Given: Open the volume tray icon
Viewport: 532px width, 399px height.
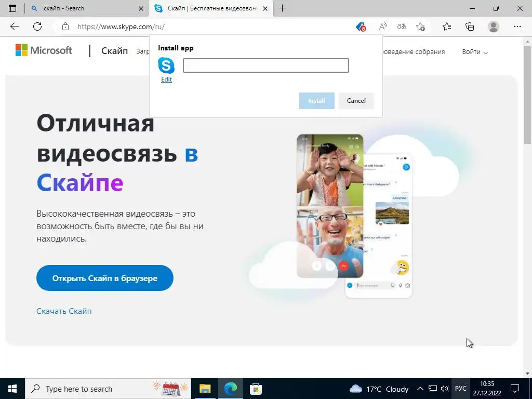Looking at the screenshot, I should [445, 389].
